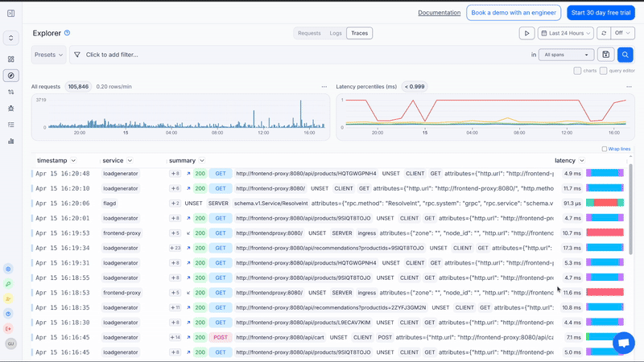Enable the charts checkbox
644x362 pixels.
coord(577,71)
